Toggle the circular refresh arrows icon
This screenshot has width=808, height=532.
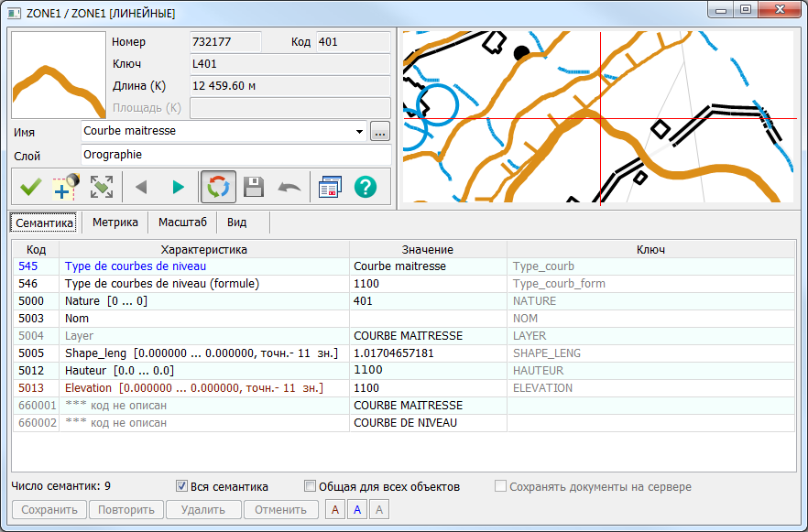[x=218, y=188]
